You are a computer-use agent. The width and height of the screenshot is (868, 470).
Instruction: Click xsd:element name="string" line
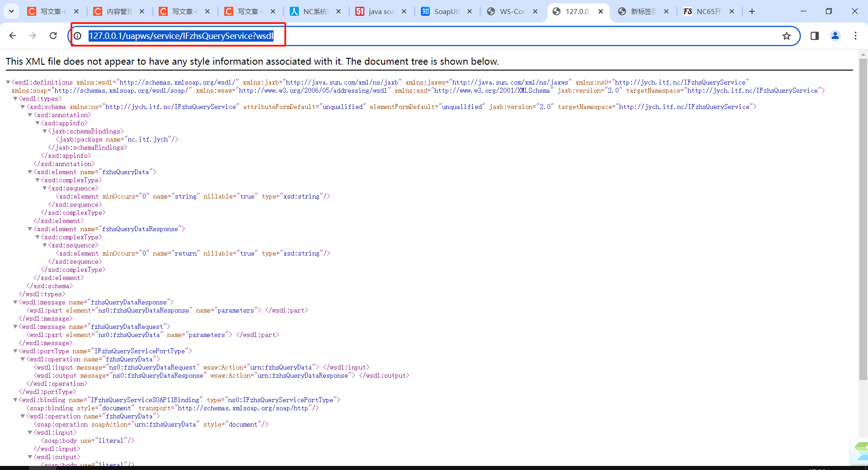coord(193,196)
